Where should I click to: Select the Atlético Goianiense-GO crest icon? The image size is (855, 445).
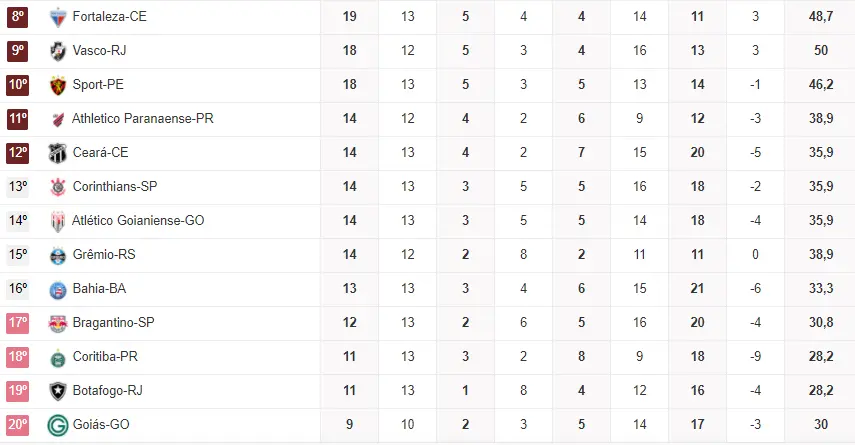57,221
